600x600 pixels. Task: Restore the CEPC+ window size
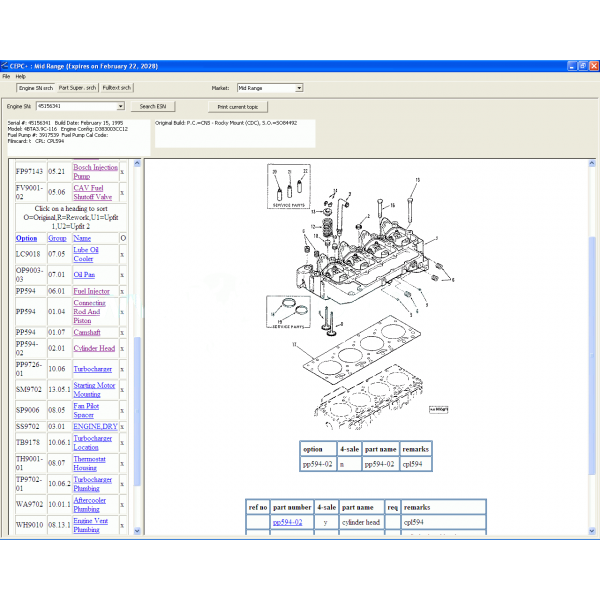[x=583, y=66]
